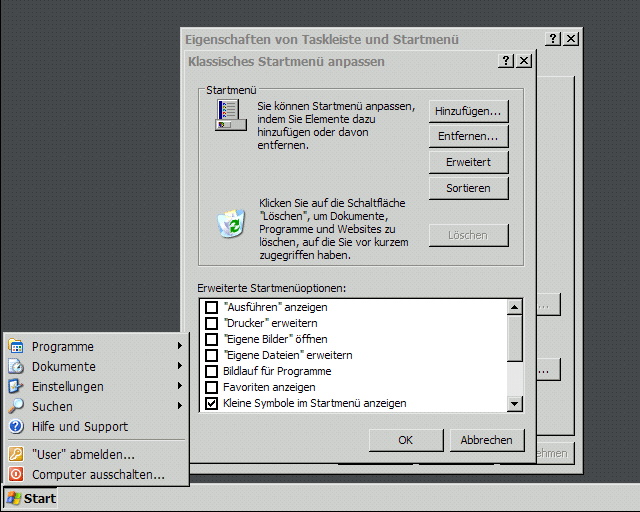Viewport: 640px width, 512px height.
Task: Click the Erweitert button
Action: [469, 162]
